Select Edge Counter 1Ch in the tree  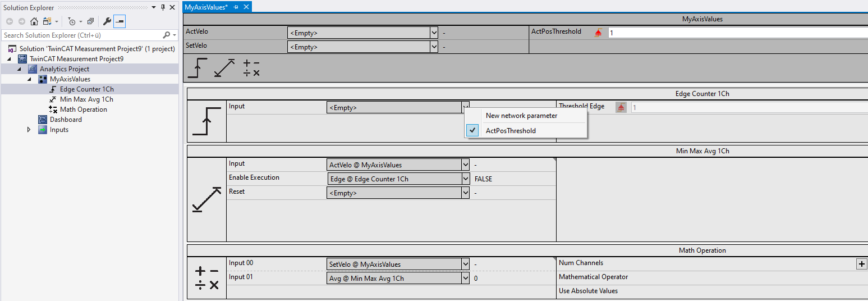(87, 89)
